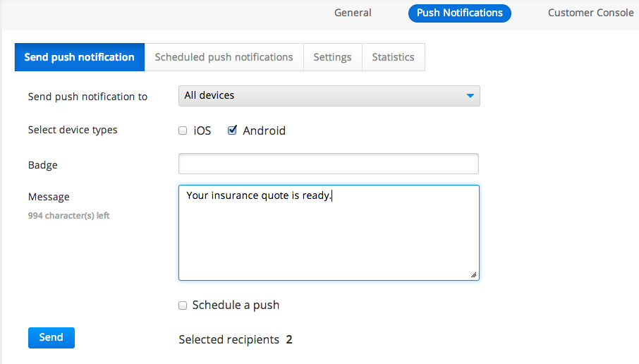Click the characters left counter
The image size is (639, 364).
(68, 216)
